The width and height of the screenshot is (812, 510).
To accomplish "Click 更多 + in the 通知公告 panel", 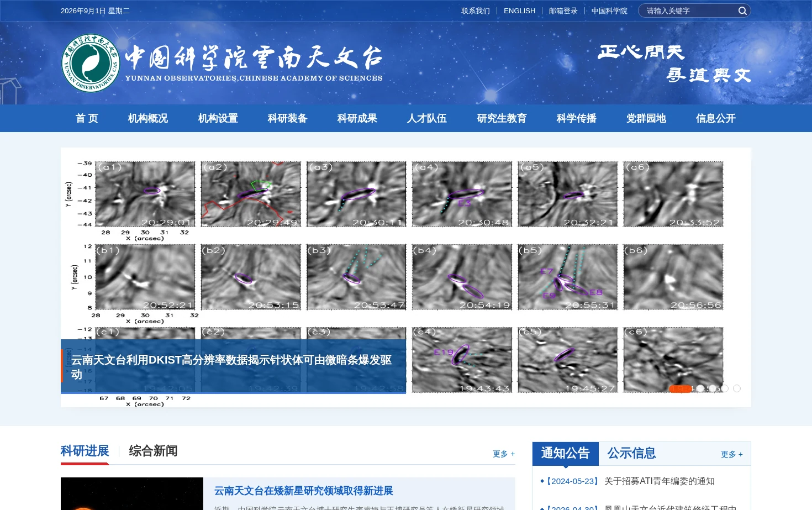I will click(732, 454).
